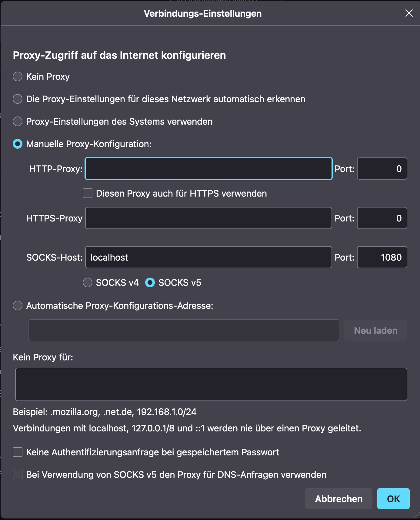Confirm settings with the OK button
420x520 pixels.
393,499
